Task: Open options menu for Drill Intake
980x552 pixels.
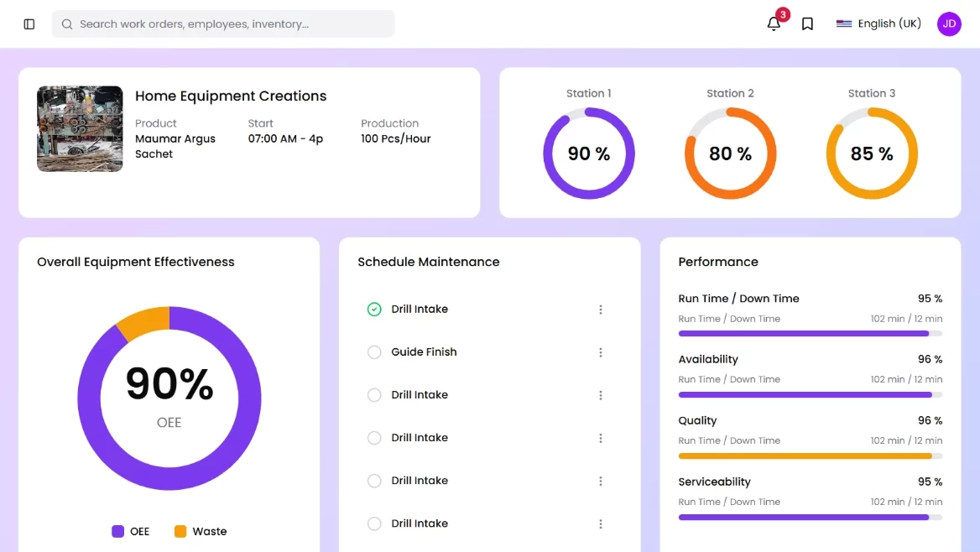Action: pos(601,309)
